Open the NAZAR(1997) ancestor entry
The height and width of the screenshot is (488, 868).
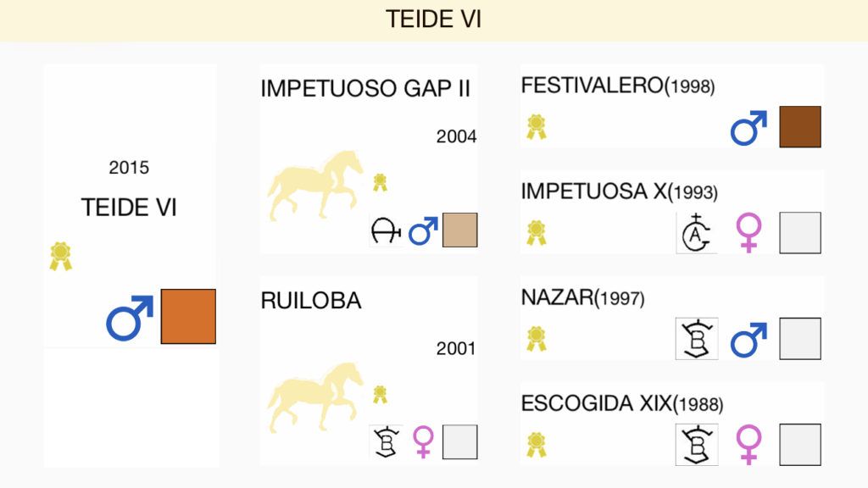point(583,298)
